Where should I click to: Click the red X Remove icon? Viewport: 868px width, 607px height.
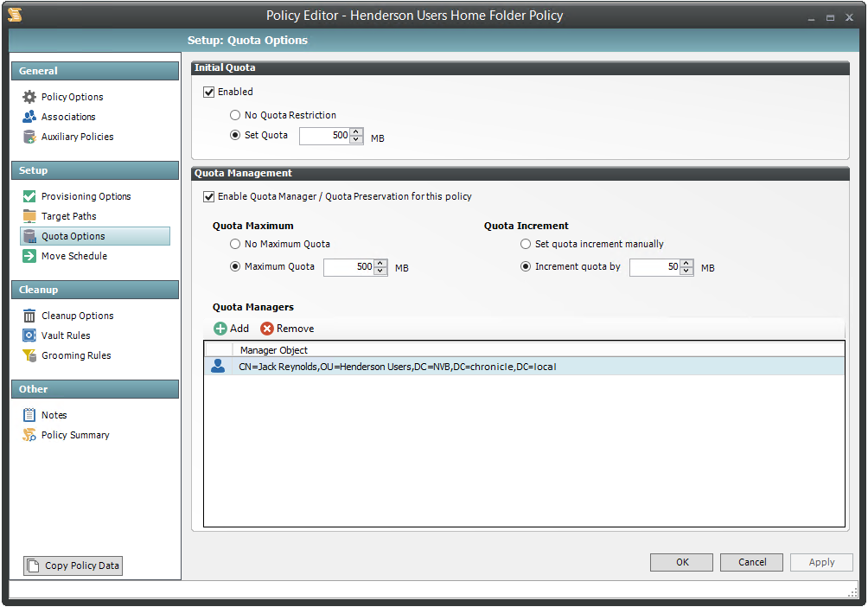coord(267,329)
